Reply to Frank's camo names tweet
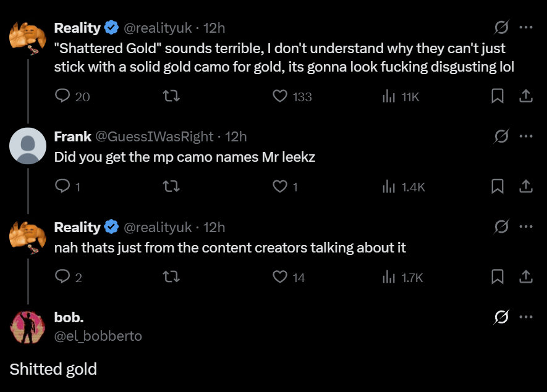The height and width of the screenshot is (392, 547). (x=62, y=186)
